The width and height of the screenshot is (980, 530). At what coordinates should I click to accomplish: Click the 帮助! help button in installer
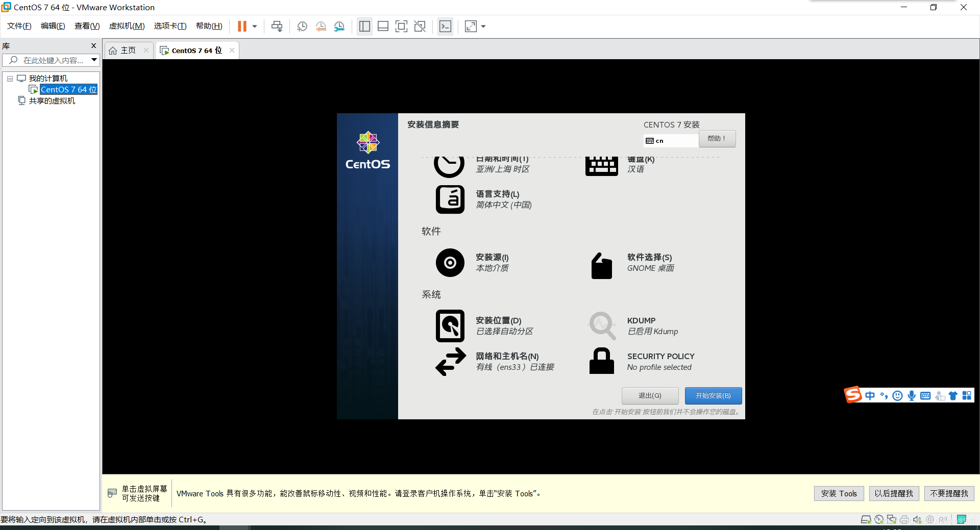point(717,139)
